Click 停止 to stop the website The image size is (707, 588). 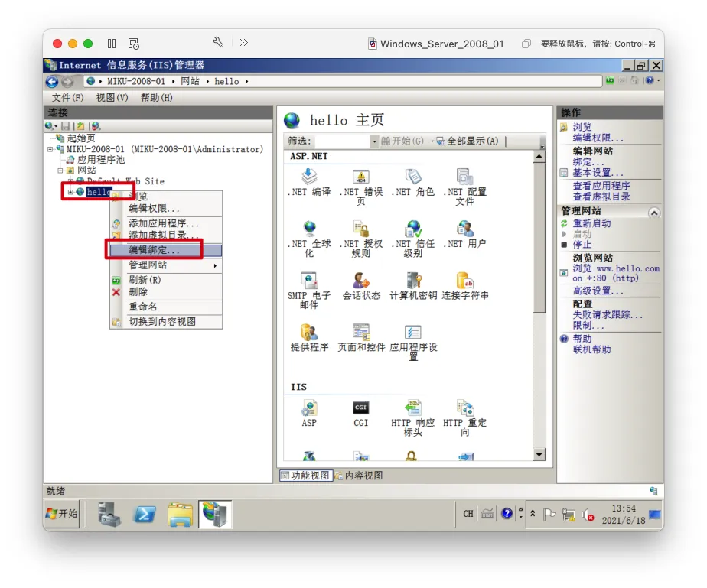pyautogui.click(x=582, y=245)
